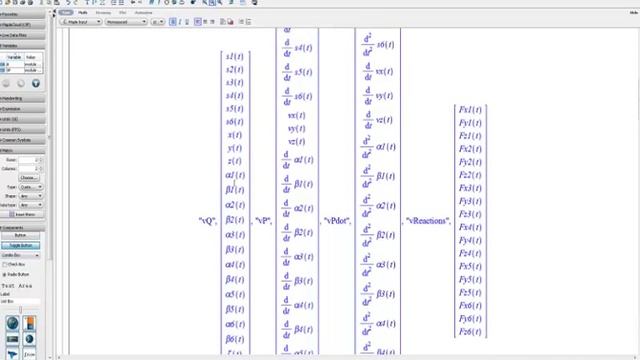Open the font size dropdown
The image size is (640, 360).
[x=158, y=22]
